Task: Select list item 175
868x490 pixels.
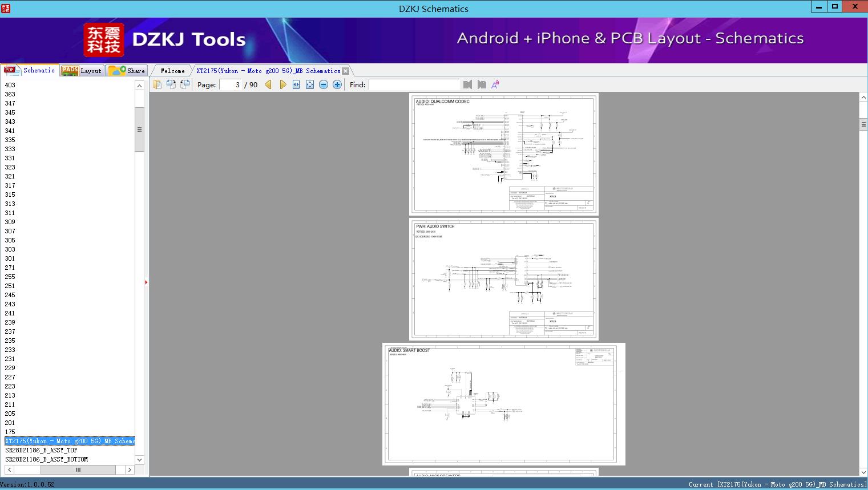Action: tap(10, 432)
